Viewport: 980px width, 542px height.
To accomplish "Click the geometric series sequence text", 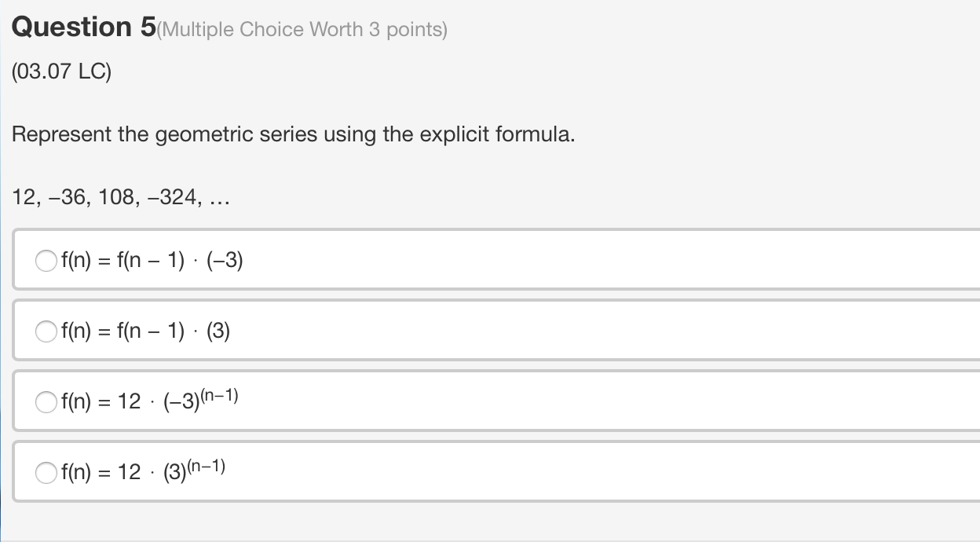I will coord(119,197).
